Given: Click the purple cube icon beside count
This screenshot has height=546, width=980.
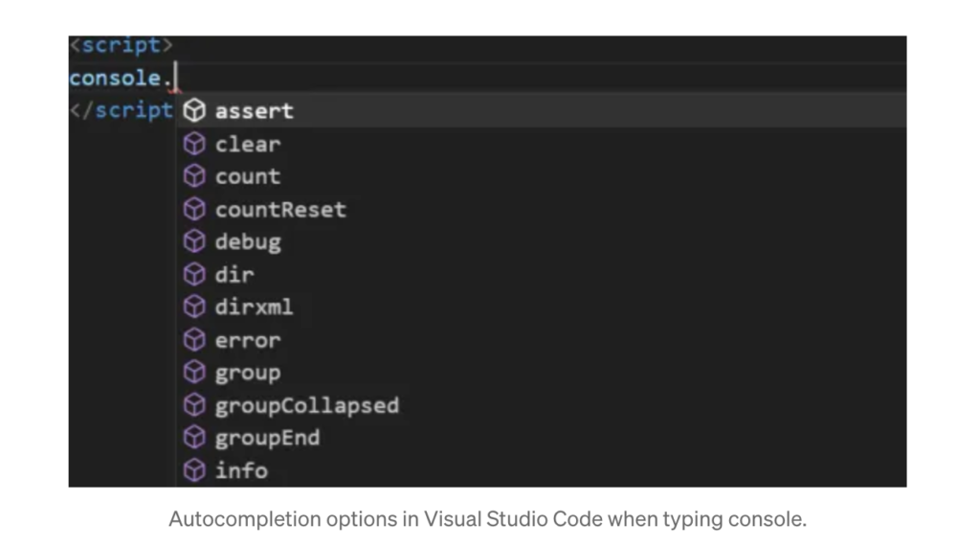Looking at the screenshot, I should tap(194, 177).
